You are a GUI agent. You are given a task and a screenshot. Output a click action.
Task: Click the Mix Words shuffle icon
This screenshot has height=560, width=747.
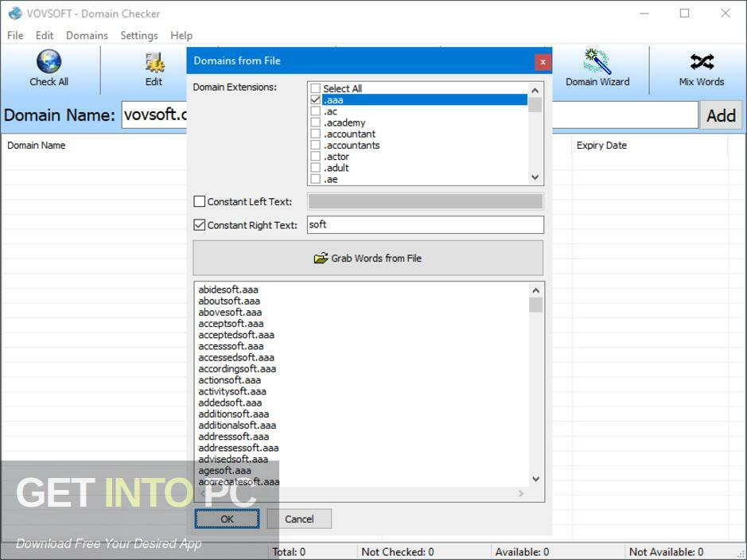pyautogui.click(x=702, y=61)
